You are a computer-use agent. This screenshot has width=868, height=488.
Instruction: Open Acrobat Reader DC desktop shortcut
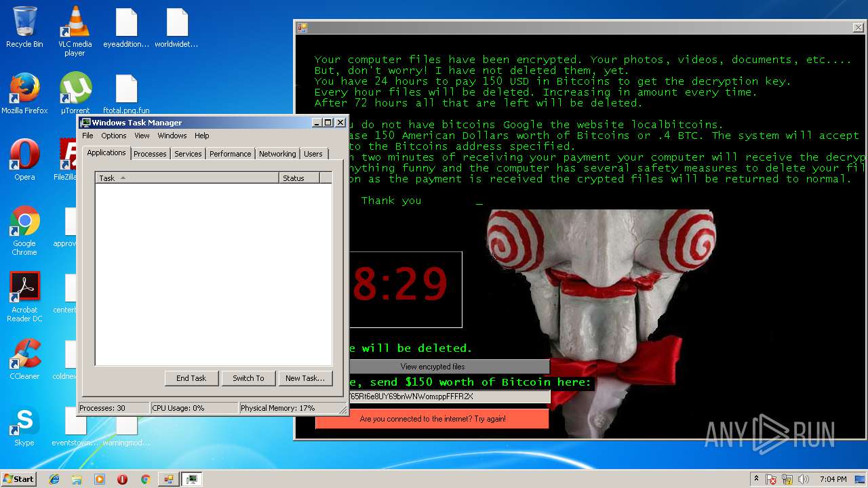click(x=24, y=297)
